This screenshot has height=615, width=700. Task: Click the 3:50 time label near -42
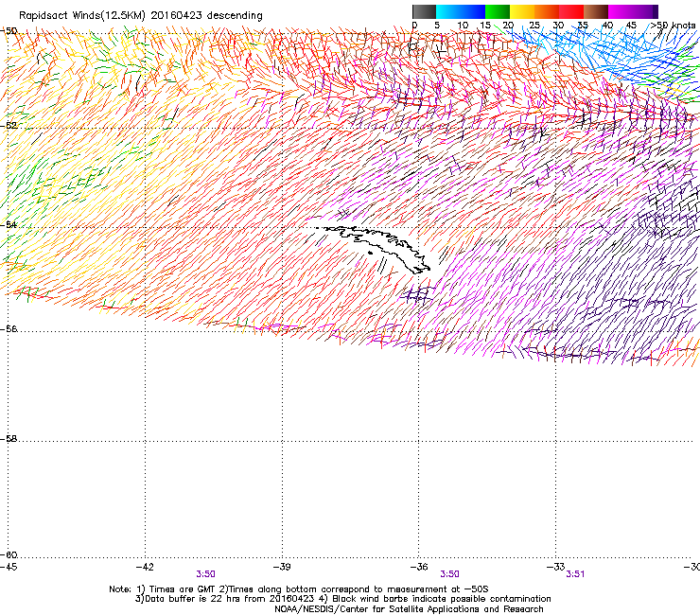point(206,574)
